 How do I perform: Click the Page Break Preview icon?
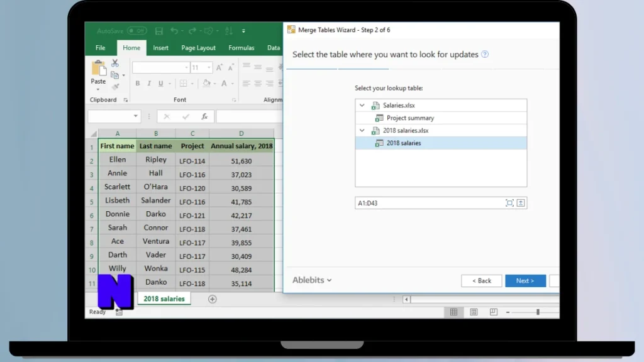493,312
